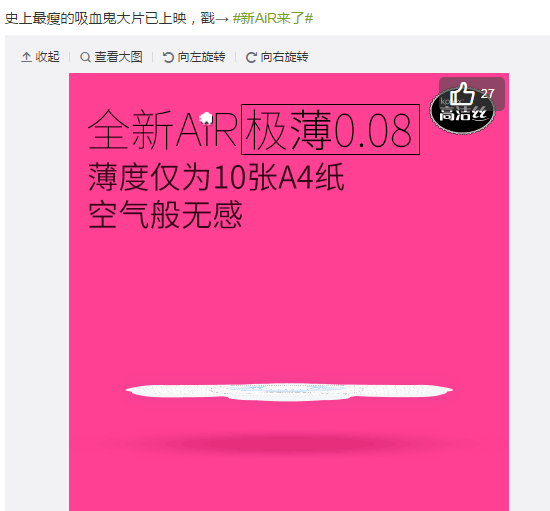The image size is (550, 511).
Task: Open the large image with the 查看大图 label
Action: [x=119, y=57]
